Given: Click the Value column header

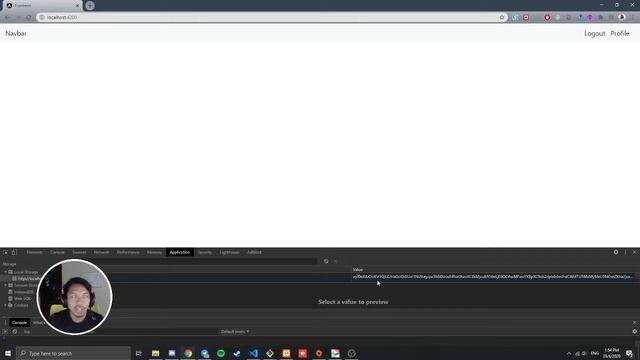Looking at the screenshot, I should [x=358, y=270].
